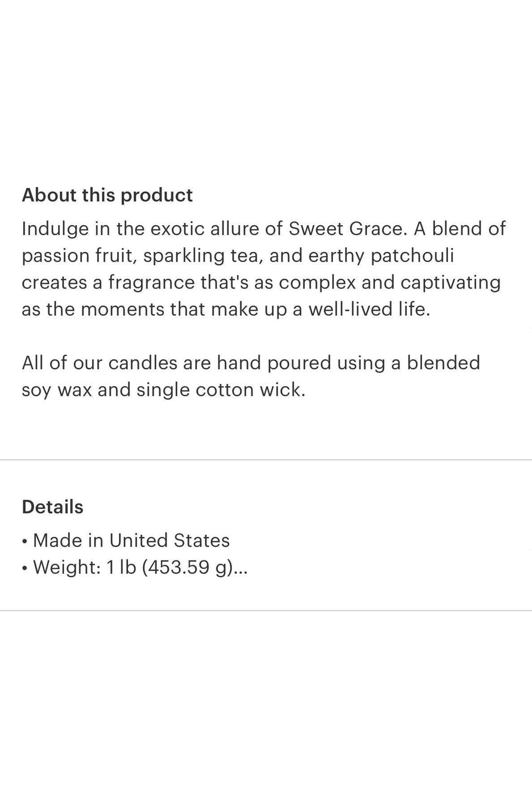Image resolution: width=532 pixels, height=798 pixels.
Task: Click the "About this product" heading
Action: click(107, 196)
